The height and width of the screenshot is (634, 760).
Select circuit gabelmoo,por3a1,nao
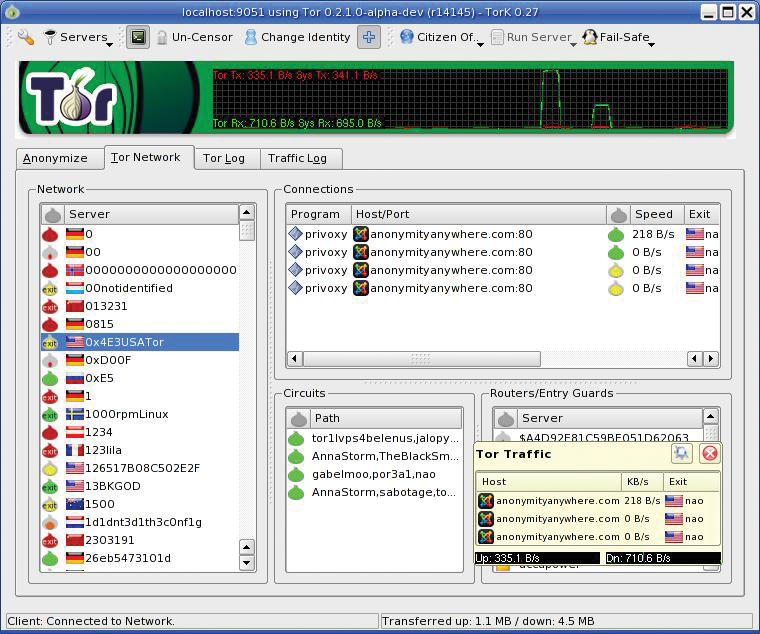374,475
